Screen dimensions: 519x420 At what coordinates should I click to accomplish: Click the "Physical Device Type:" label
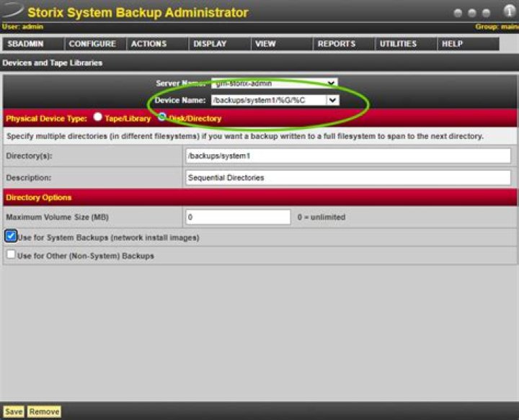(46, 119)
